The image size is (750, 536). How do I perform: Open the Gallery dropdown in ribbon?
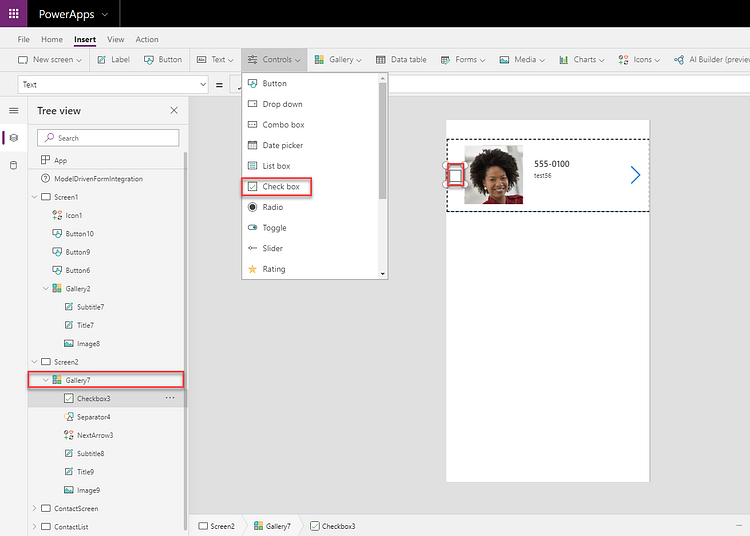[338, 60]
